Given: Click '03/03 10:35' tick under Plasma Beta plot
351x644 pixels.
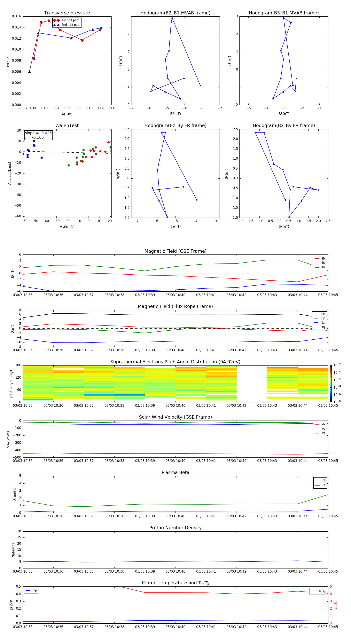Looking at the screenshot, I should 23,516.
